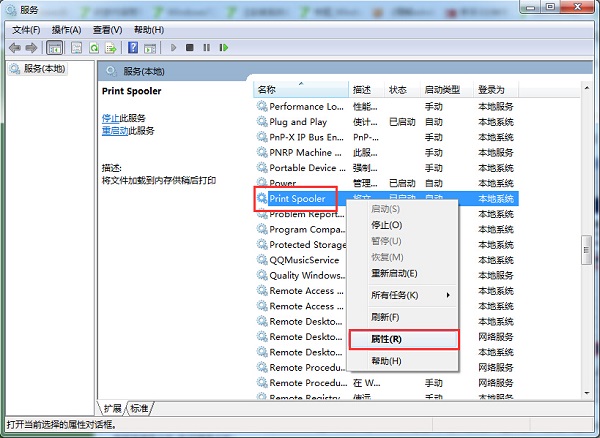
Task: Click the 停止 service link
Action: pyautogui.click(x=110, y=118)
